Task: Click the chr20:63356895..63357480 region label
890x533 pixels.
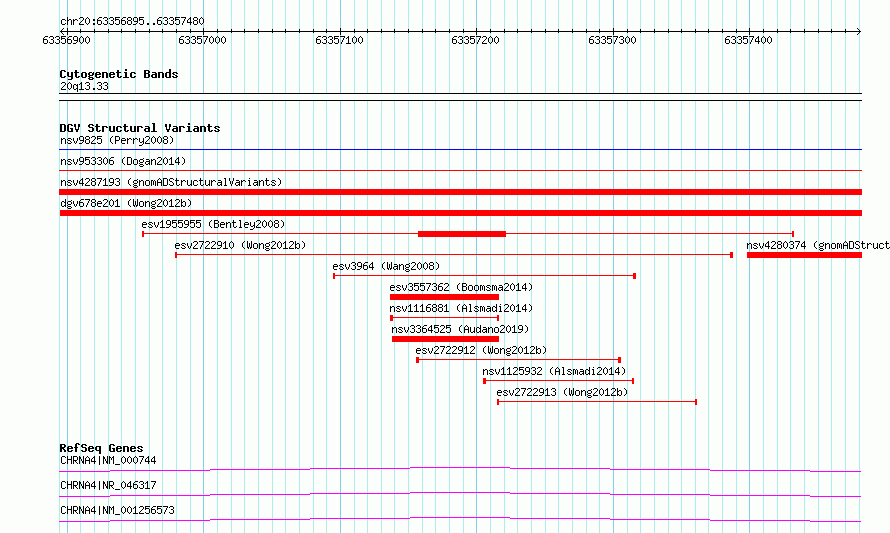Action: pos(132,22)
